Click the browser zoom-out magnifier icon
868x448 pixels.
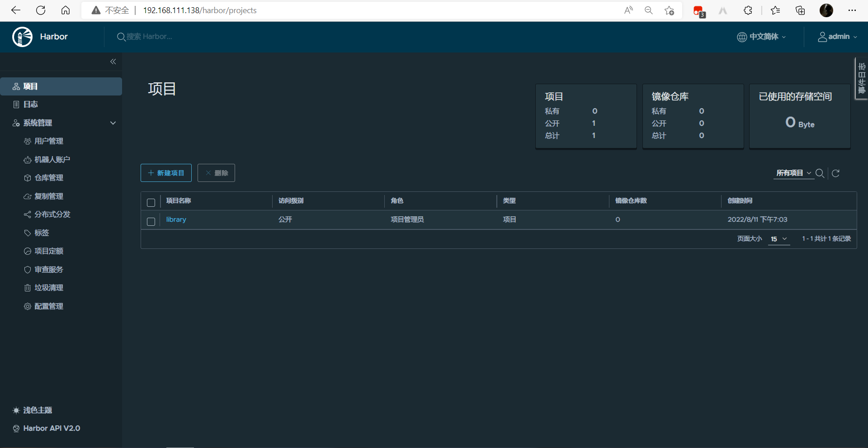tap(649, 10)
